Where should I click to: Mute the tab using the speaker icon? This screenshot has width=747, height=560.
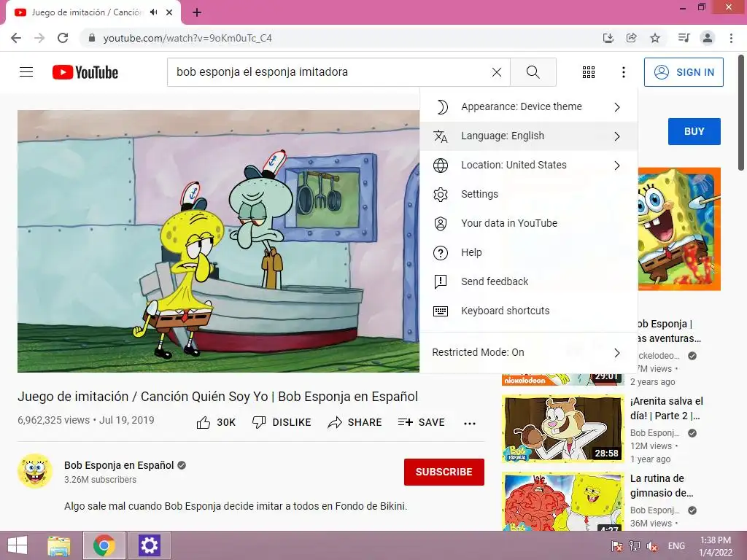(x=153, y=12)
